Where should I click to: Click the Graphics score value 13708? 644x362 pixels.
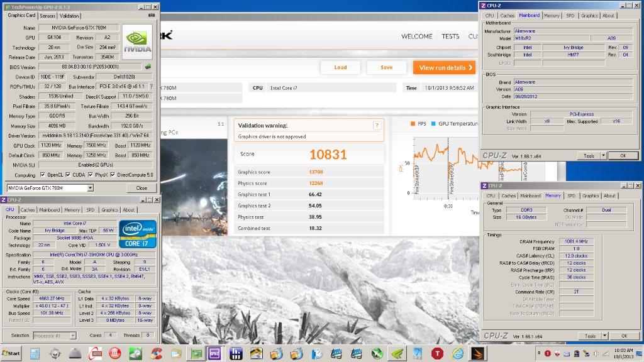(316, 172)
